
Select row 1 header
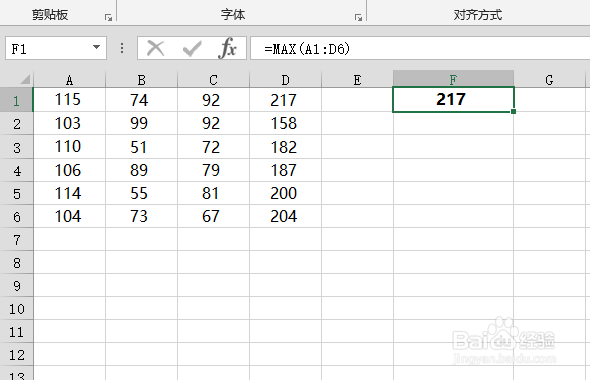point(17,100)
